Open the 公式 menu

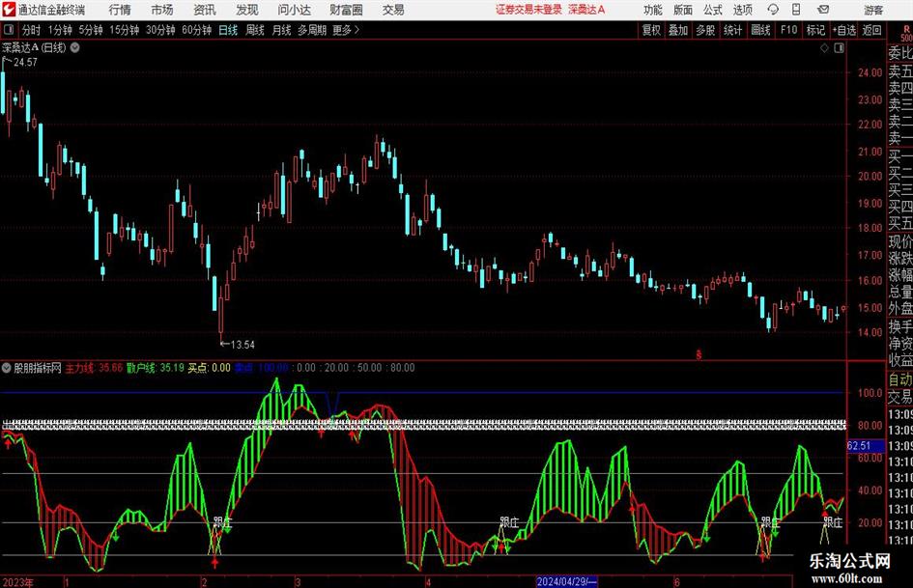pos(712,10)
